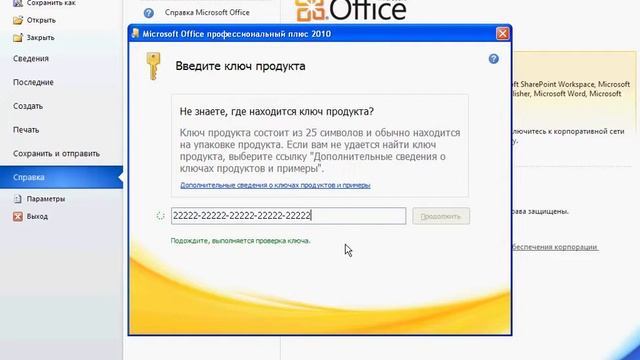Choose Сохранить как menu entry

[x=51, y=3]
